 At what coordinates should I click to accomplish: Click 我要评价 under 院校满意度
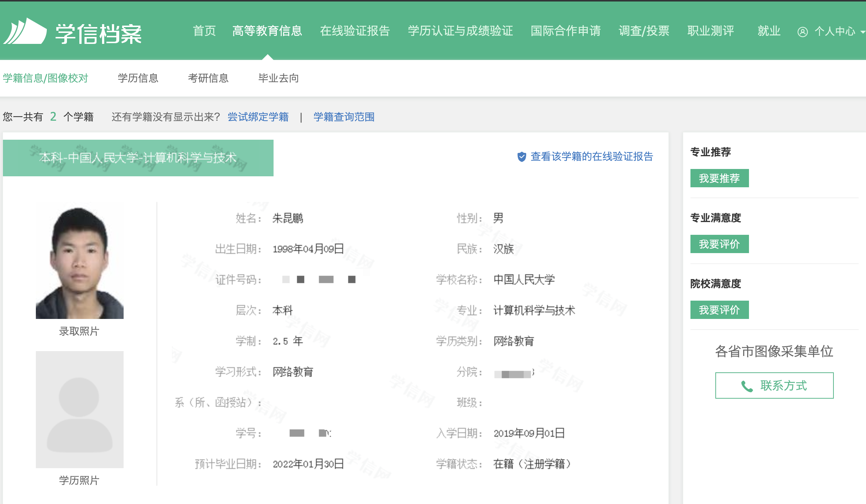719,310
